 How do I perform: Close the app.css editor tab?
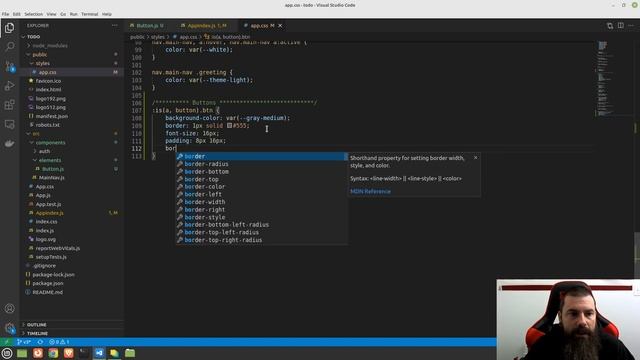pos(280,25)
